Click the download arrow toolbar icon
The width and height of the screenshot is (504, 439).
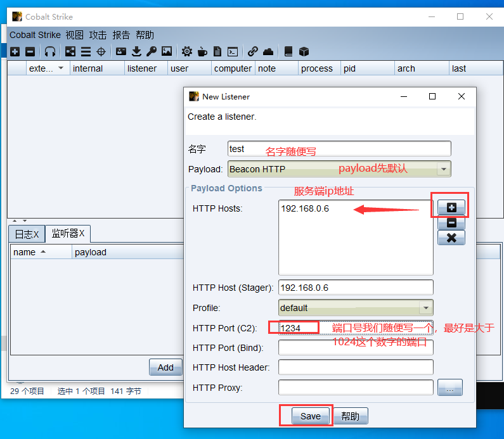(136, 51)
